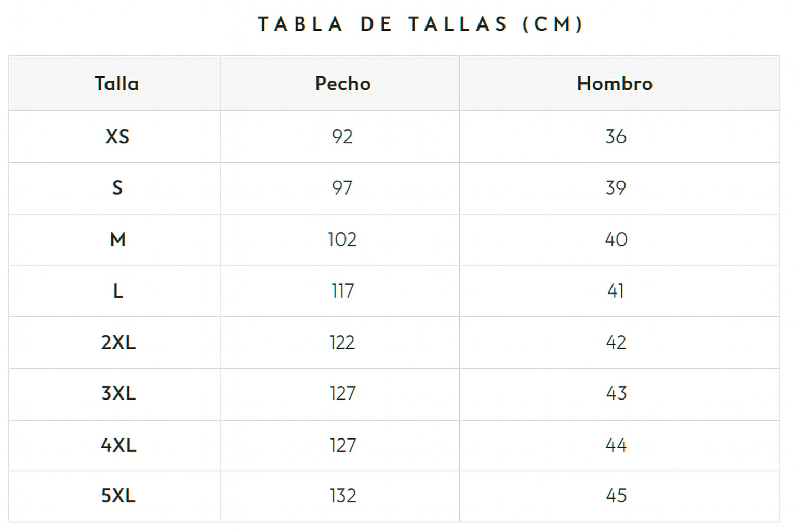Screen dimensions: 798x532
Task: Select the 3XL size row label
Action: tap(118, 393)
